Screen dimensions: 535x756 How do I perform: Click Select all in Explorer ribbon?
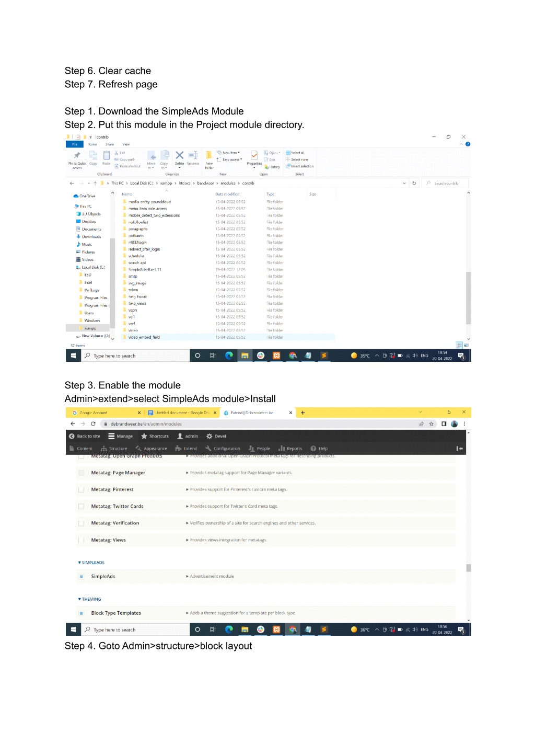point(295,153)
